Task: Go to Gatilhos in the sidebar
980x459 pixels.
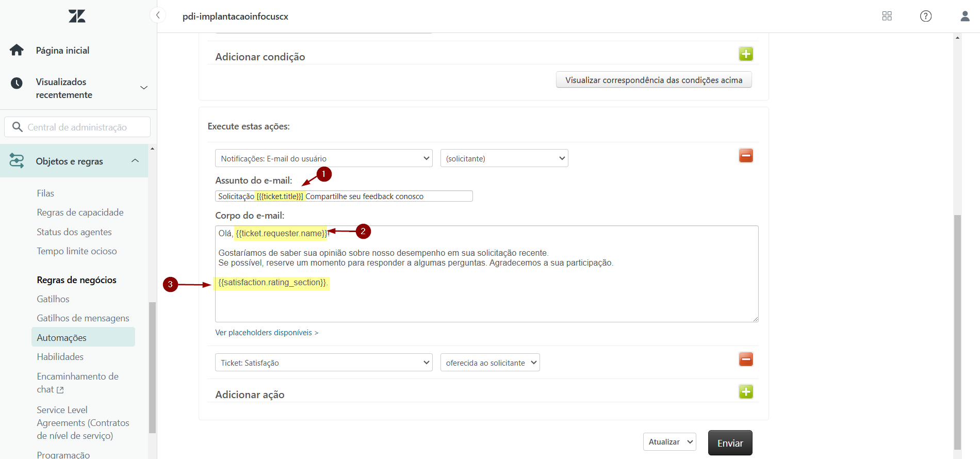Action: tap(53, 299)
